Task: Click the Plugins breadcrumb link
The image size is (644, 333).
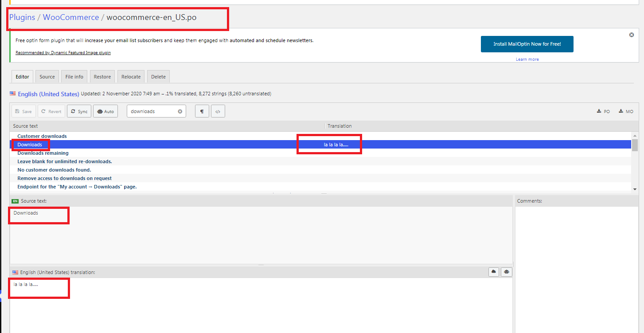Action: (x=22, y=17)
